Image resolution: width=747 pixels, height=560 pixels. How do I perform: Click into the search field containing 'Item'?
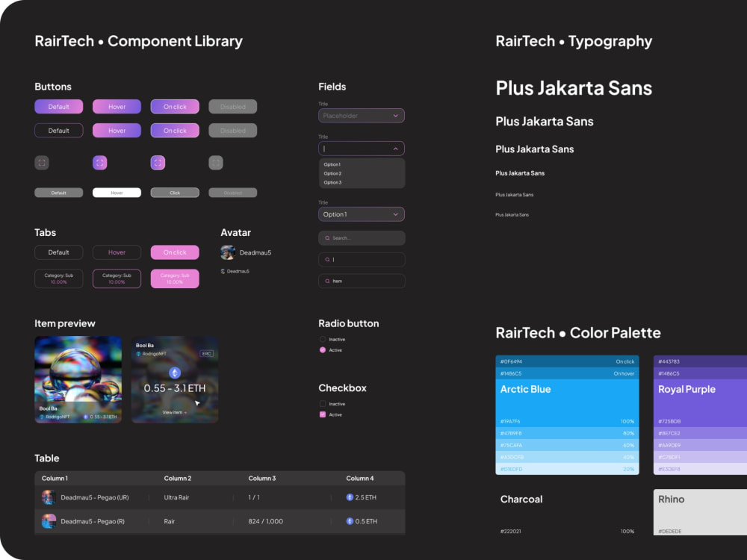pos(362,281)
